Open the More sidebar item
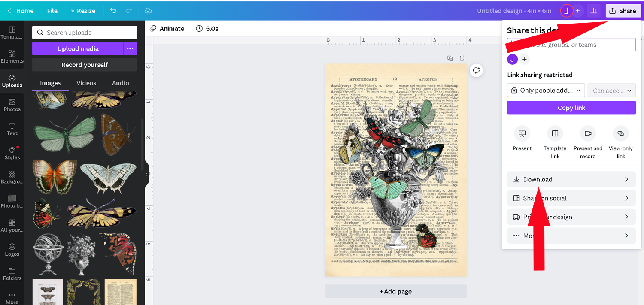Screen dimensions: 644x305 click(12, 298)
